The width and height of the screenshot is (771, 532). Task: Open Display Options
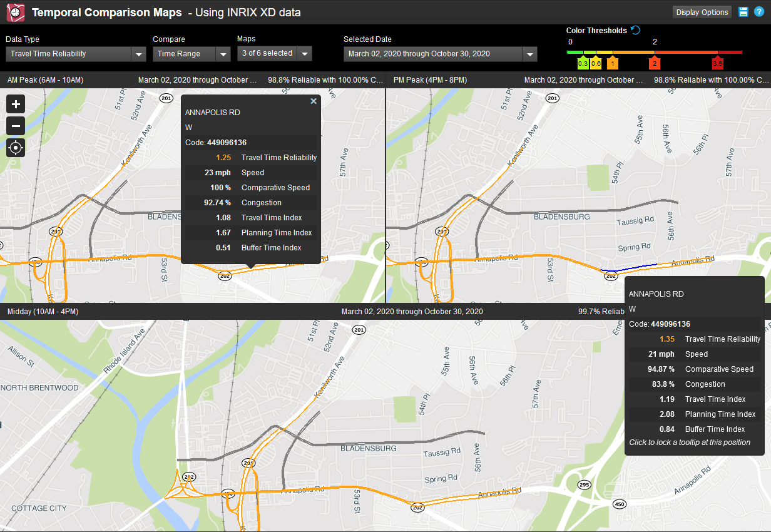click(702, 11)
